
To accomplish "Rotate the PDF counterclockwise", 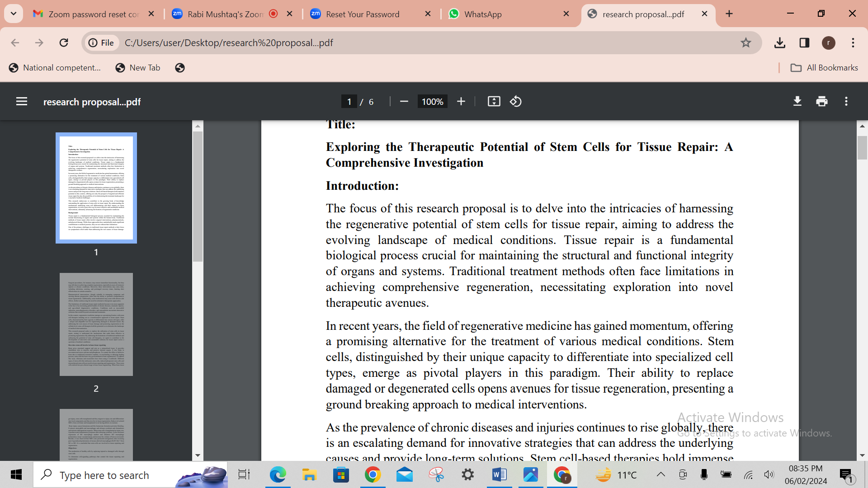I will pos(516,102).
